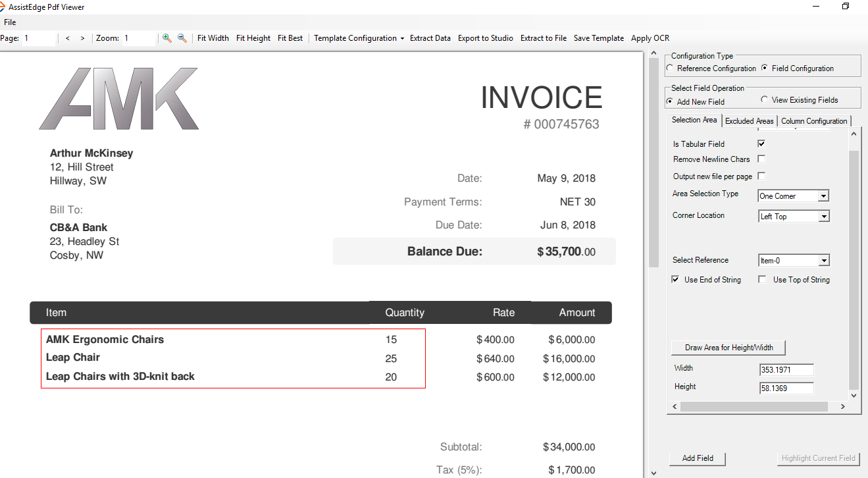
Task: Click the 'CB&A Bank' bill-to name
Action: (x=80, y=228)
